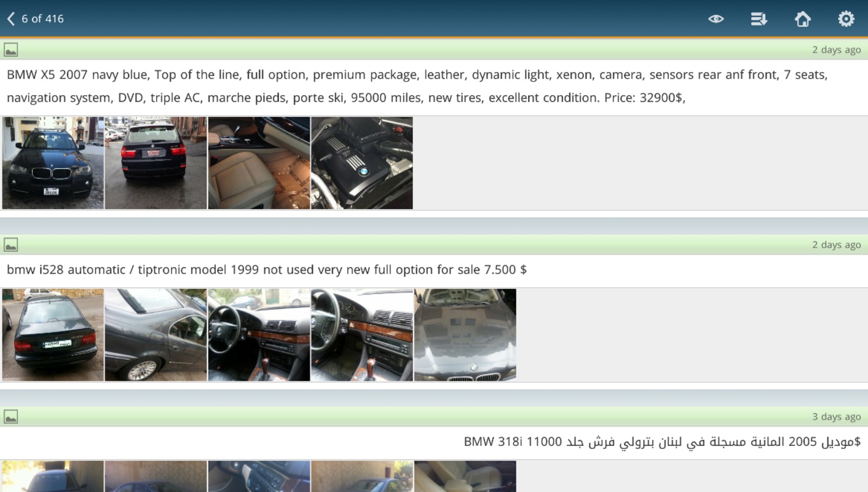View bmw i528 side door photo

[156, 335]
